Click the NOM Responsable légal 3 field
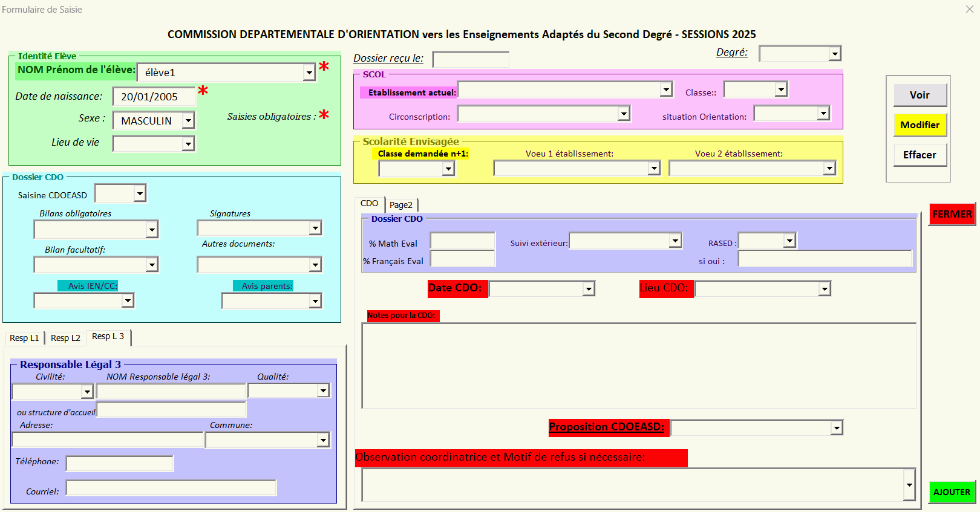 click(x=171, y=392)
